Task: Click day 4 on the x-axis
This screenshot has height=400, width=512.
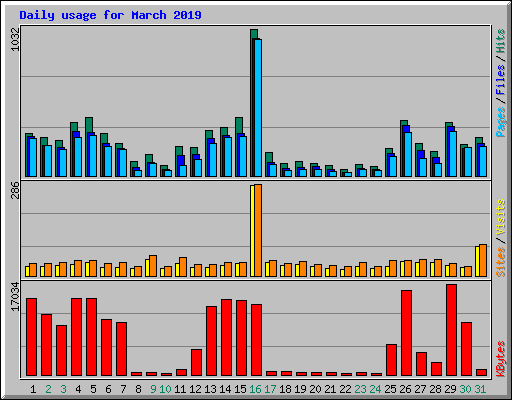Action: [x=78, y=389]
